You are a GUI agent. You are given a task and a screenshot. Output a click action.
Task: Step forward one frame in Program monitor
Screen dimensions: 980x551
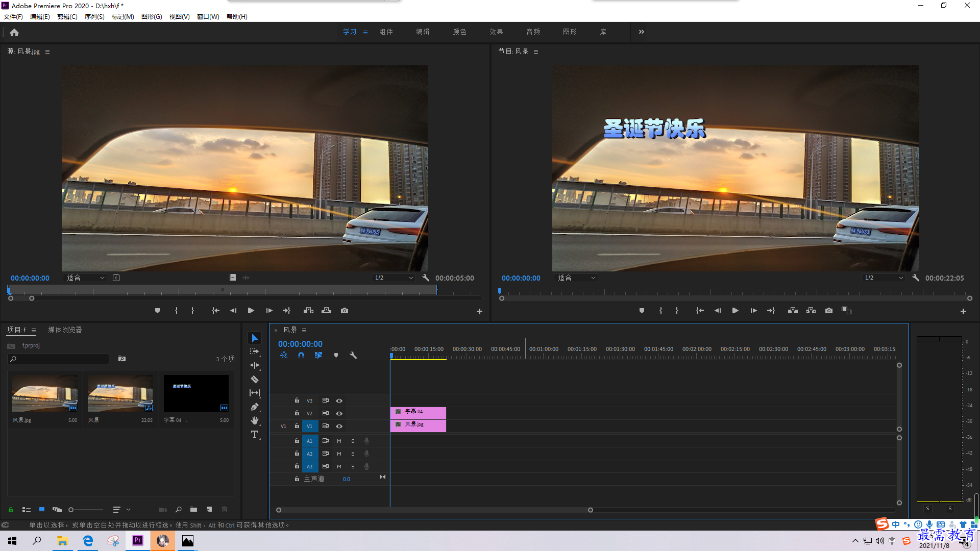click(x=753, y=311)
